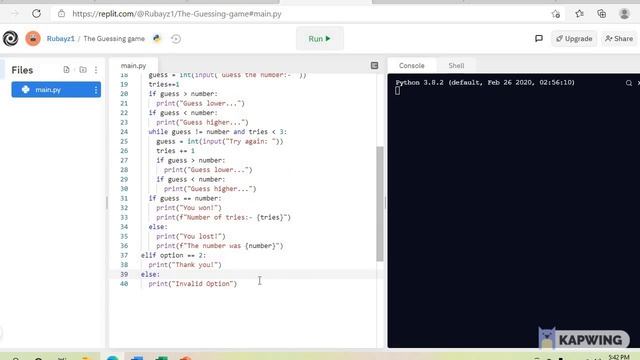The height and width of the screenshot is (360, 640).
Task: Click the print("You won!") code line
Action: pos(189,208)
